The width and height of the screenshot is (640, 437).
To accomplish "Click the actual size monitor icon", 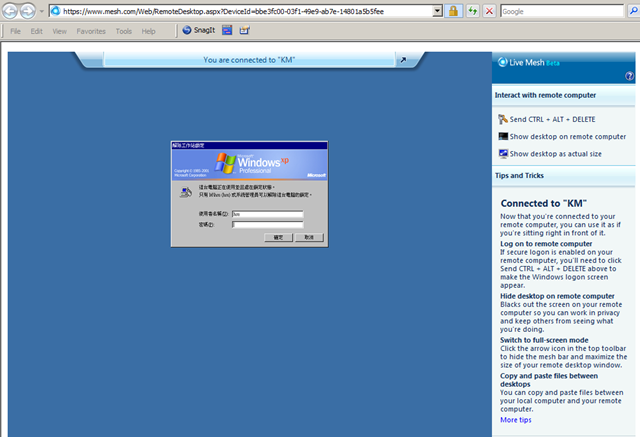I will pos(503,153).
